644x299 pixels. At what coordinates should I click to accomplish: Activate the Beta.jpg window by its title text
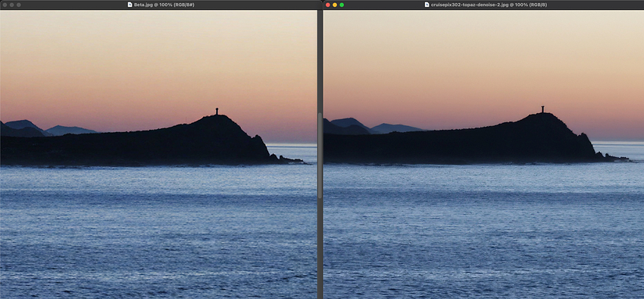point(164,5)
